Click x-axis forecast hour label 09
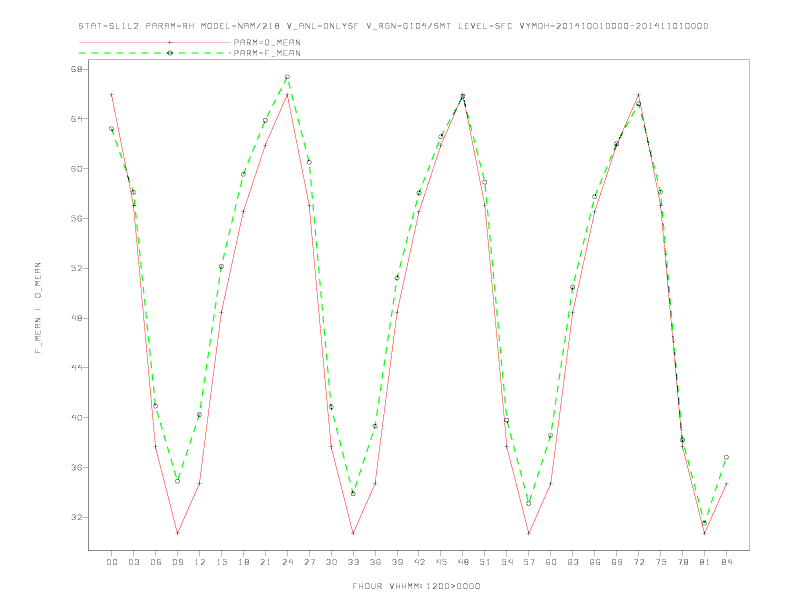Image resolution: width=792 pixels, height=612 pixels. [177, 562]
